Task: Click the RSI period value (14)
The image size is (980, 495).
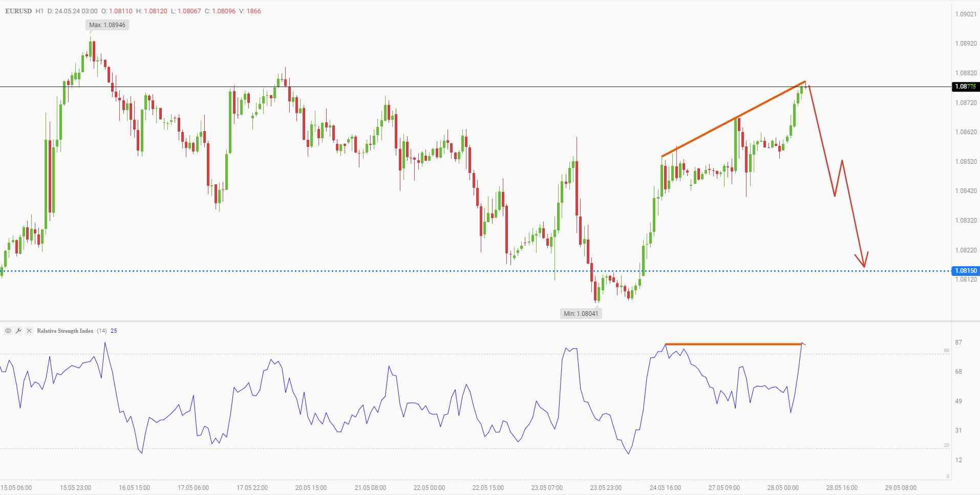Action: tap(102, 331)
